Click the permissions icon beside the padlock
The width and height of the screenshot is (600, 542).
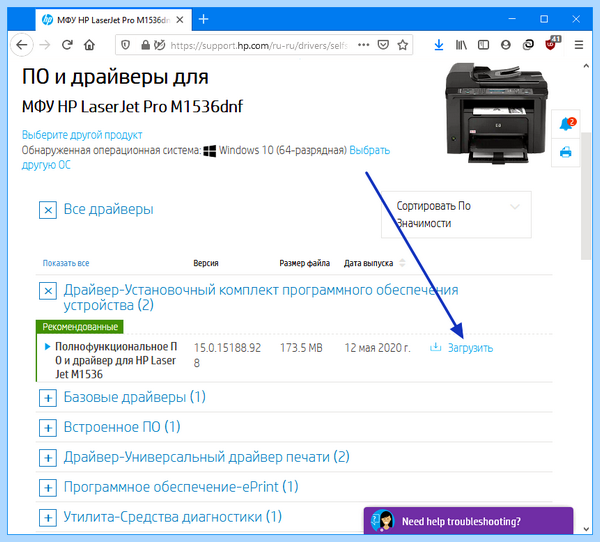(x=159, y=45)
